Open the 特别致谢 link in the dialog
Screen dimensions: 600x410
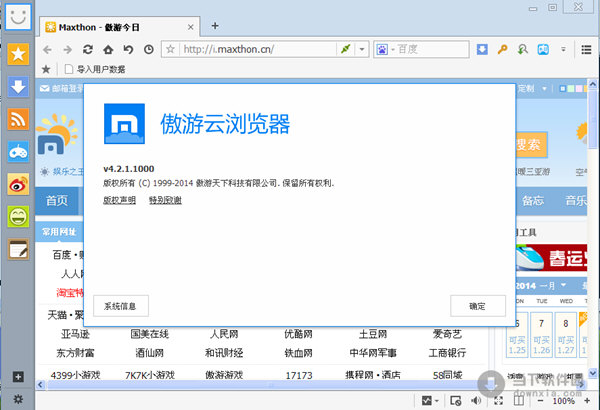click(165, 200)
